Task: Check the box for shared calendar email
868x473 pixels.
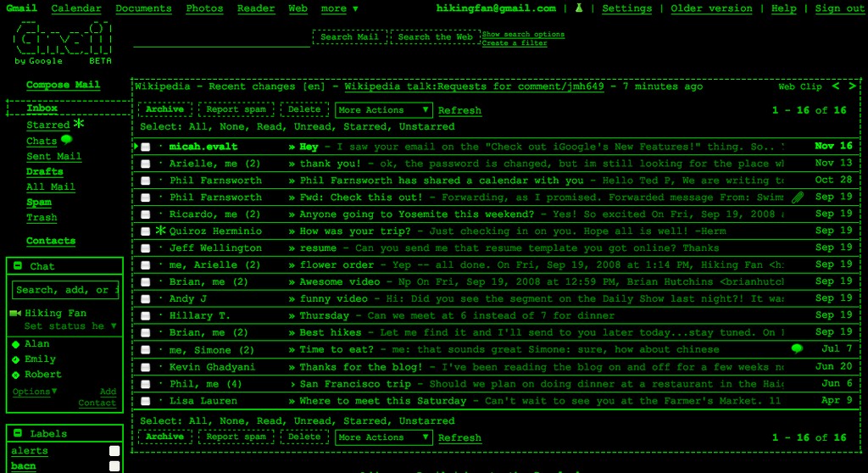Action: (146, 181)
